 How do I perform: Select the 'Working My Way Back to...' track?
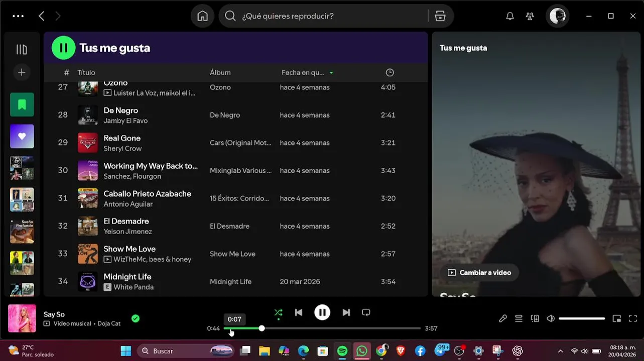click(151, 166)
